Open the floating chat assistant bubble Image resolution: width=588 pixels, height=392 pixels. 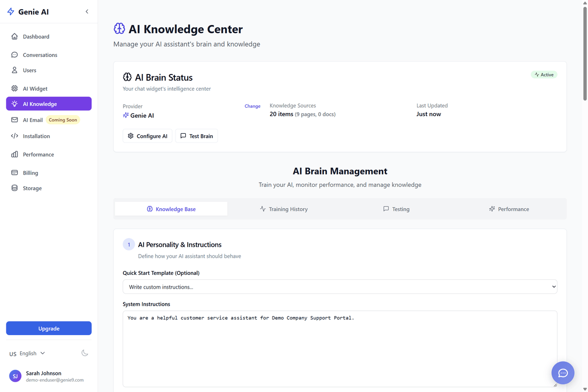(563, 373)
